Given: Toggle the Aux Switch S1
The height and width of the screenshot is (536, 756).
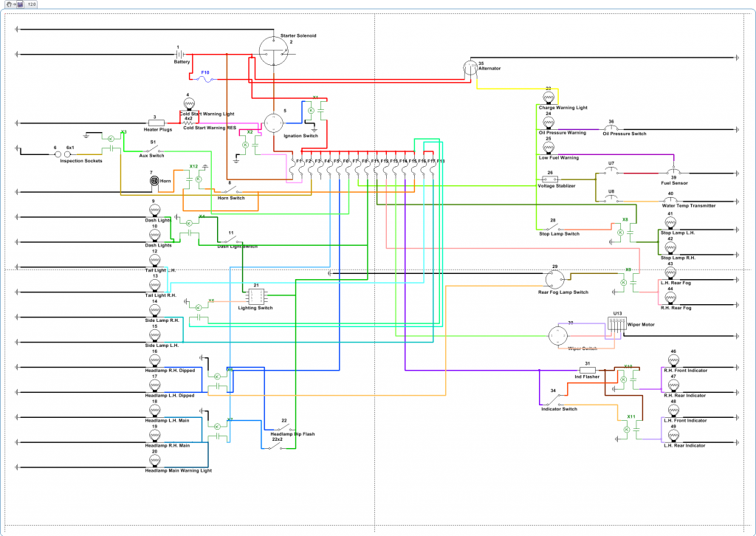Looking at the screenshot, I should point(151,148).
